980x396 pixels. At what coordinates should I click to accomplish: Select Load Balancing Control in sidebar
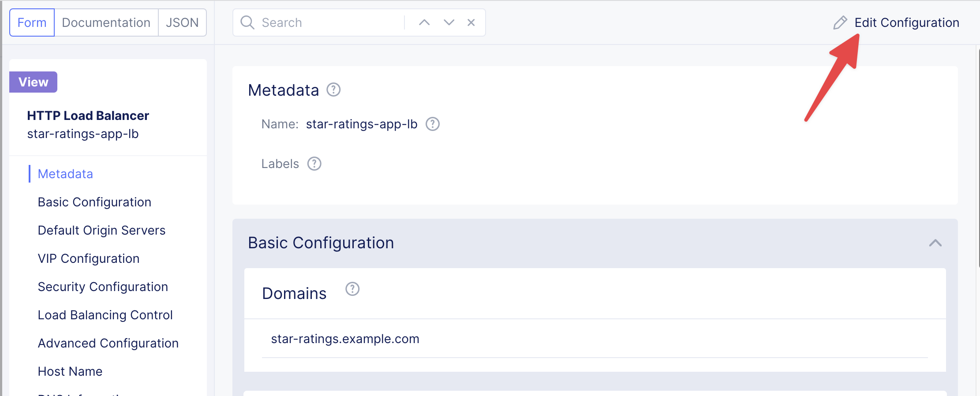point(105,315)
